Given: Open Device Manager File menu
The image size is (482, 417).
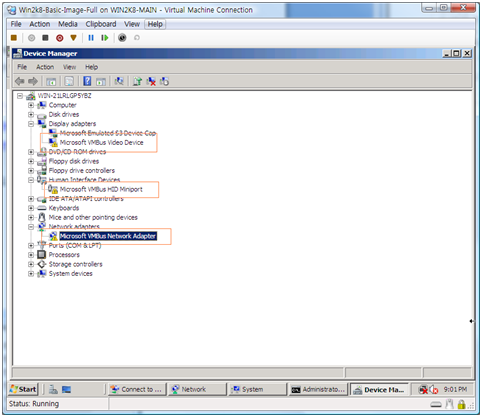Looking at the screenshot, I should (22, 67).
